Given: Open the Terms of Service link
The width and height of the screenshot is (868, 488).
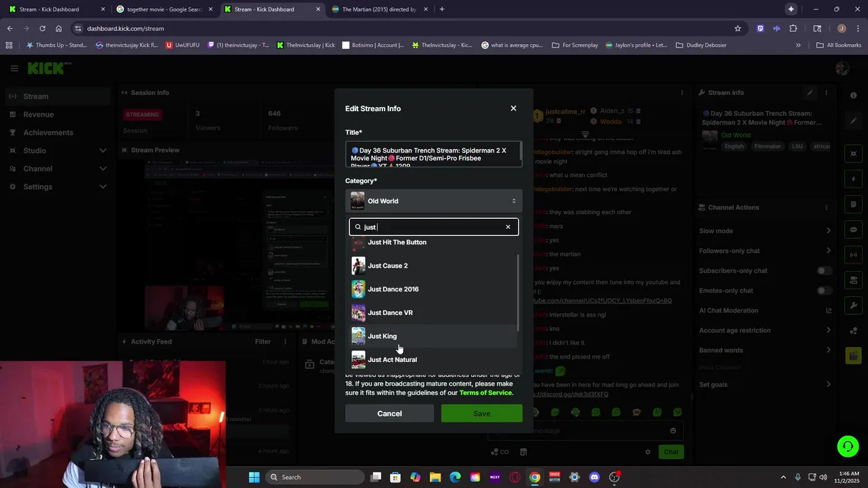Looking at the screenshot, I should 486,393.
